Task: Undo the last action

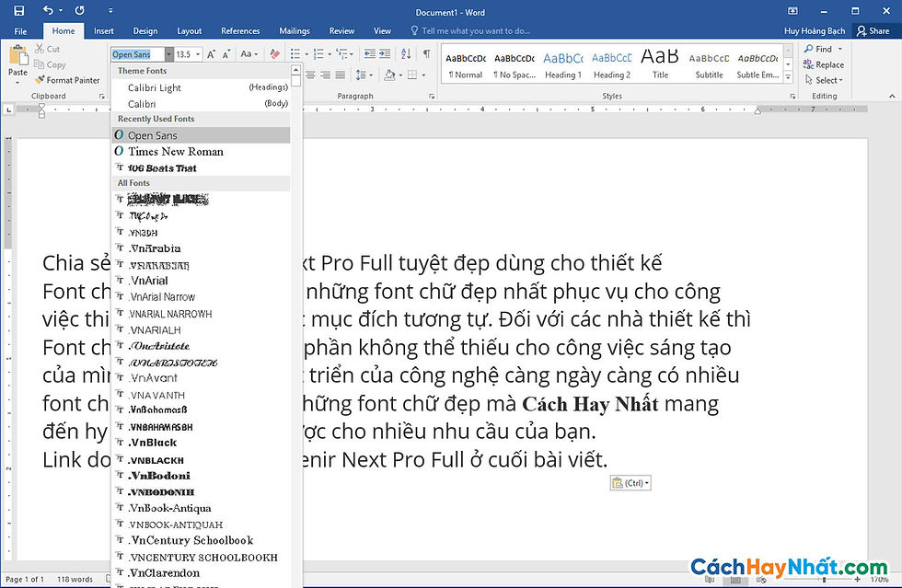Action: click(48, 10)
